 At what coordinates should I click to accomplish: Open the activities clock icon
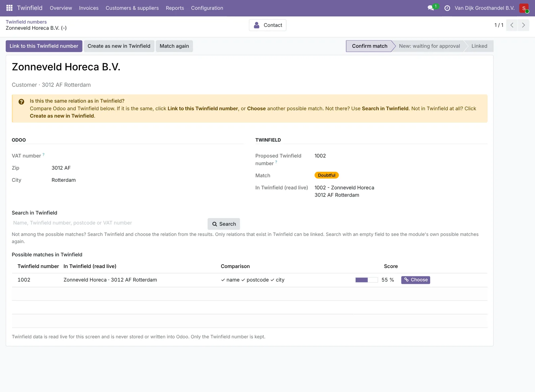(447, 8)
